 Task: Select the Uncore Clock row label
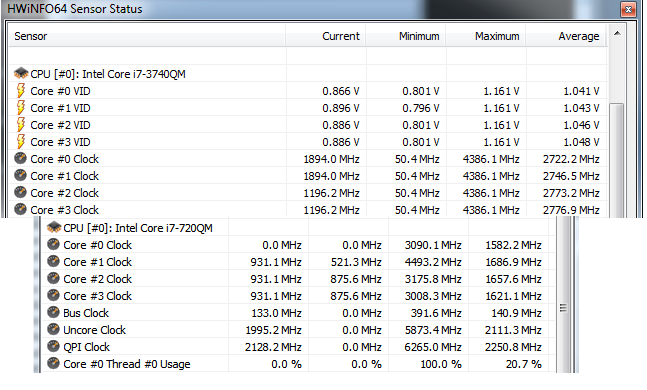pyautogui.click(x=94, y=330)
